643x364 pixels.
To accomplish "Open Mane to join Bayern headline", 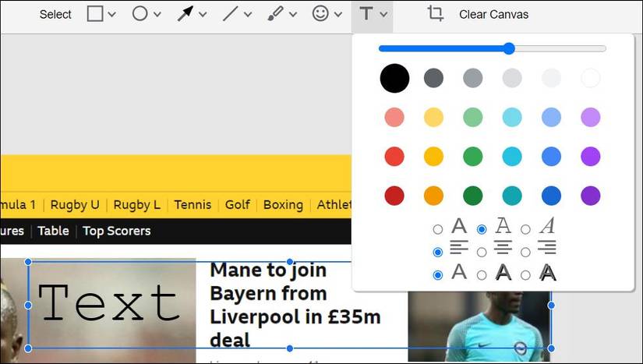I will (295, 305).
